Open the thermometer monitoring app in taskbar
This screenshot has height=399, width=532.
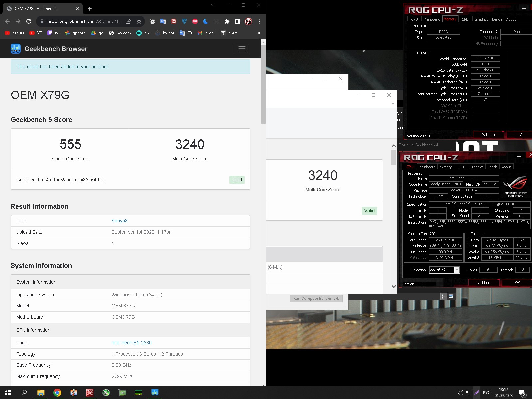point(74,393)
